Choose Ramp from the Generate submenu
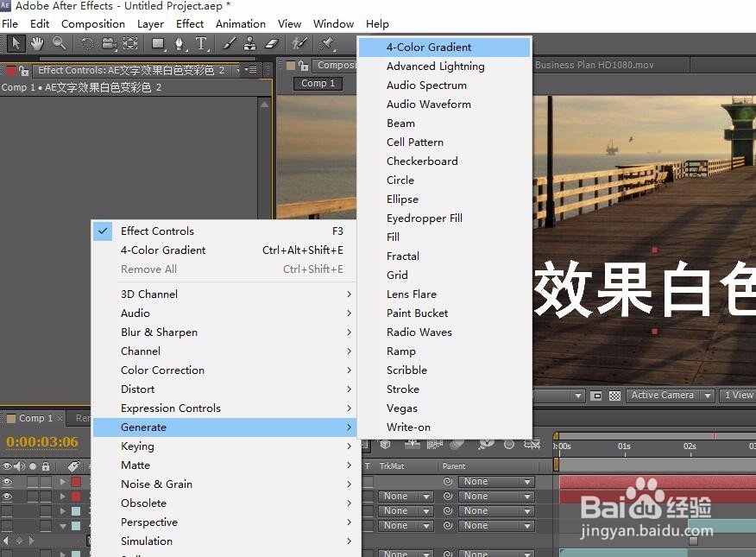 tap(444, 351)
